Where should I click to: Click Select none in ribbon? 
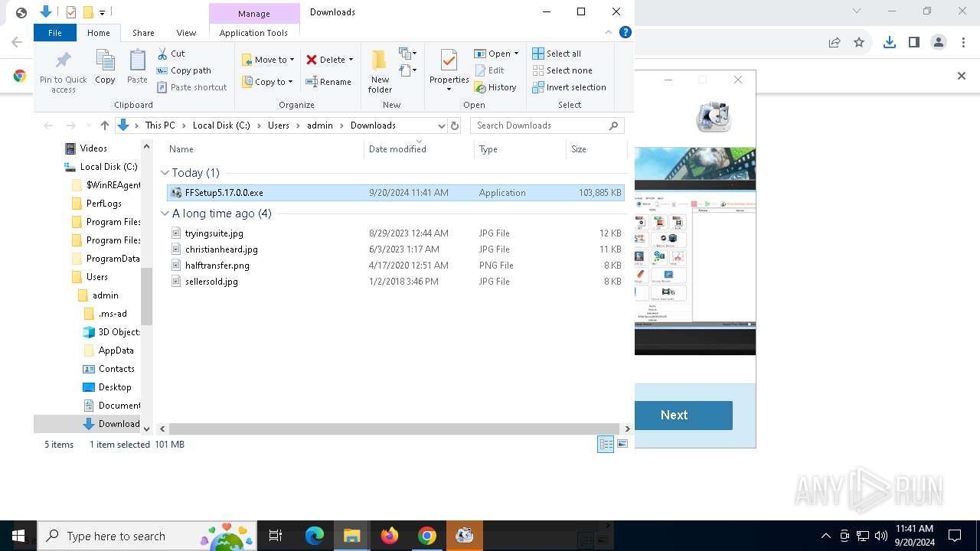562,70
